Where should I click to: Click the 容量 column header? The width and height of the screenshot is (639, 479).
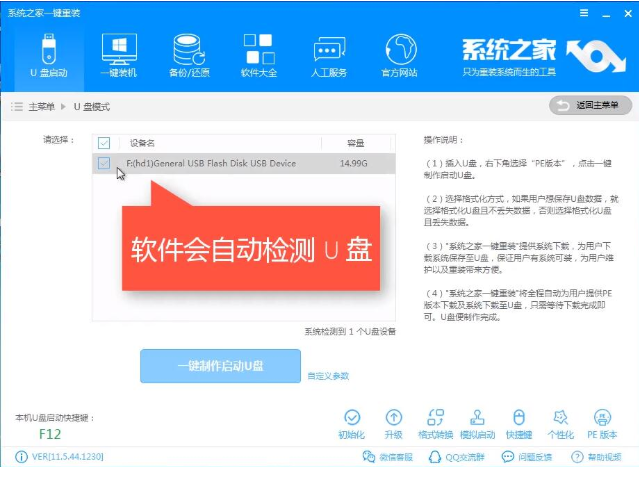pyautogui.click(x=355, y=143)
